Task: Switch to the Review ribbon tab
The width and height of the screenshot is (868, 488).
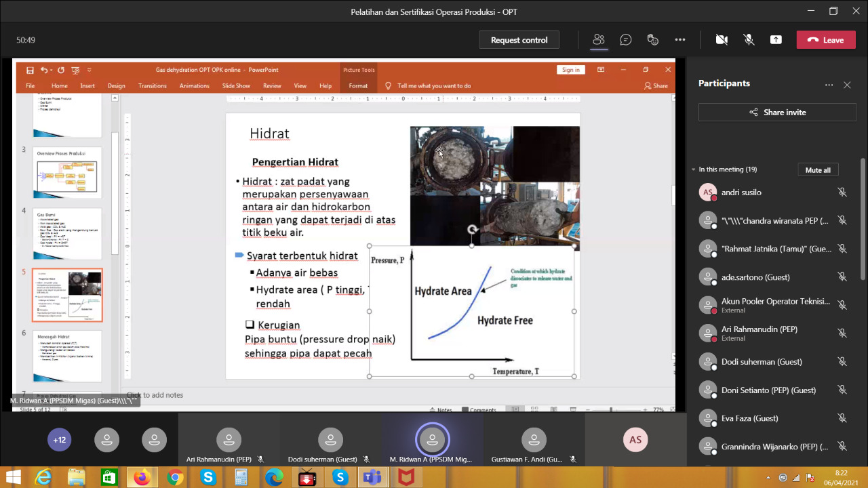Action: (x=272, y=86)
